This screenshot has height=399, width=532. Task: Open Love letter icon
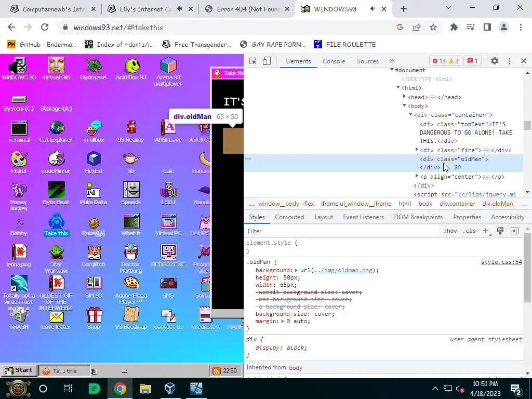point(56,321)
